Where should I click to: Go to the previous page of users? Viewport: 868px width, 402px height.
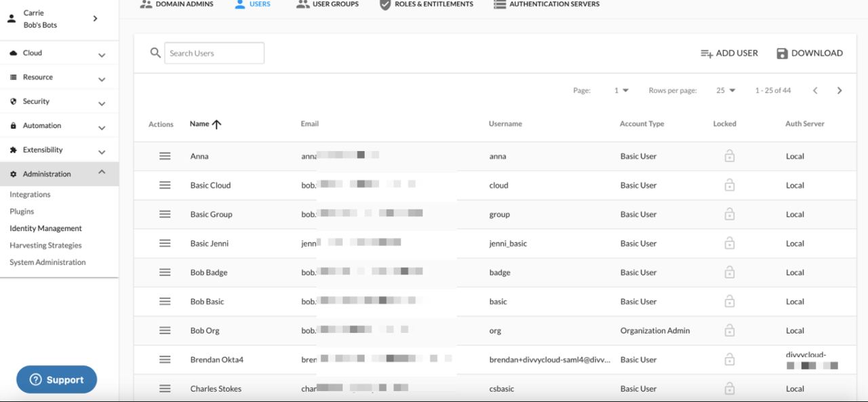click(815, 91)
